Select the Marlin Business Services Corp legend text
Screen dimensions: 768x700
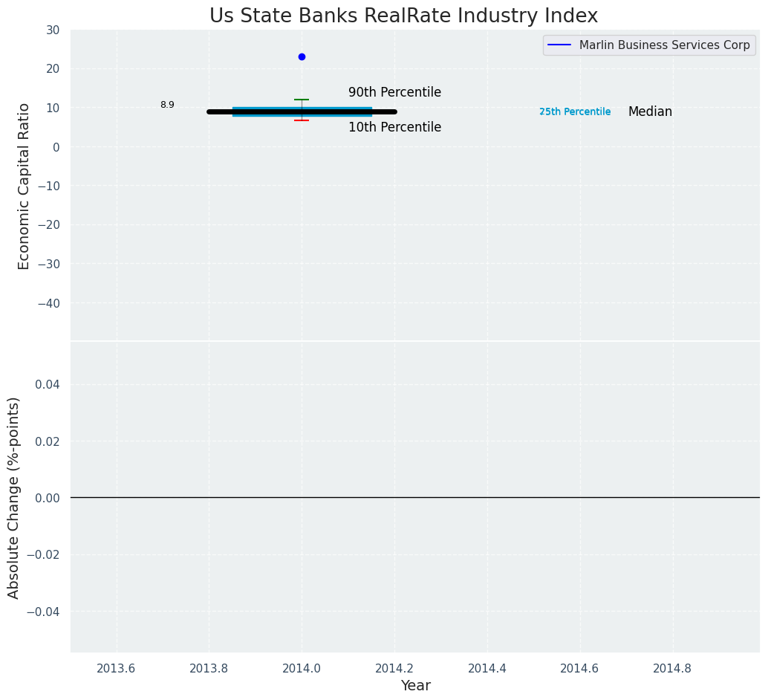664,45
